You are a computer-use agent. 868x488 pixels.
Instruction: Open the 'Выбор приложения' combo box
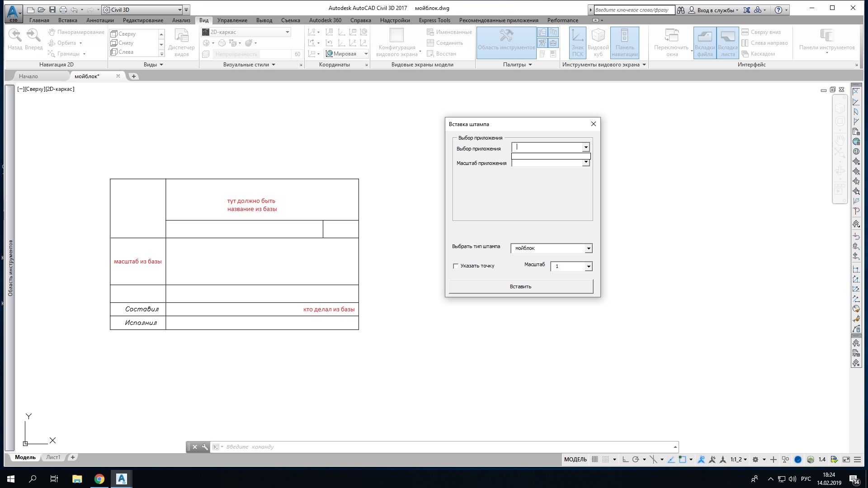(x=585, y=147)
